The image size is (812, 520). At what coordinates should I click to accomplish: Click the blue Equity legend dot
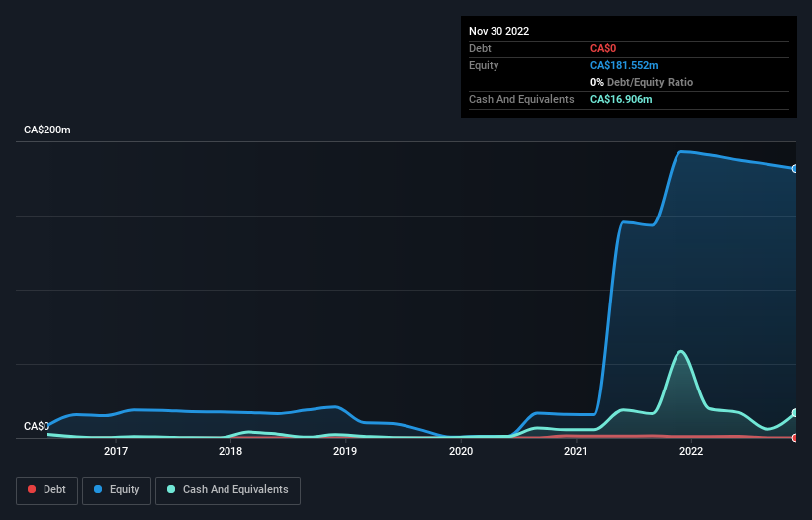coord(98,489)
